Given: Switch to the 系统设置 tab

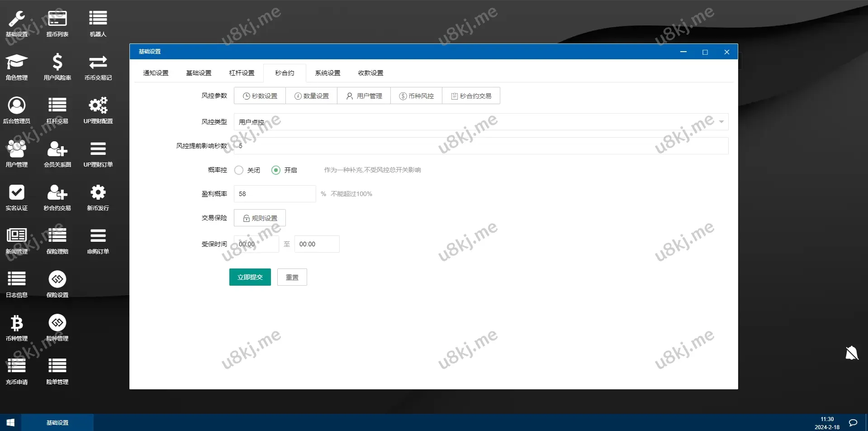Looking at the screenshot, I should coord(327,73).
